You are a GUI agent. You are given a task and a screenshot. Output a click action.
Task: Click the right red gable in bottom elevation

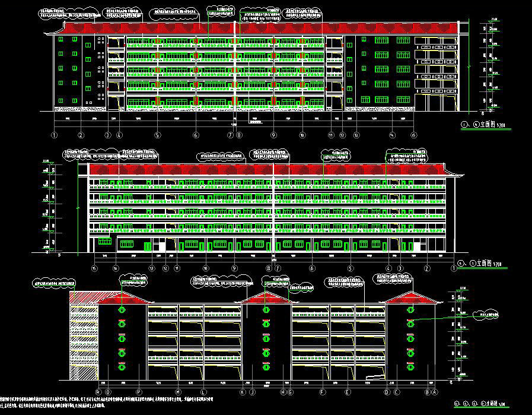[x=409, y=297]
